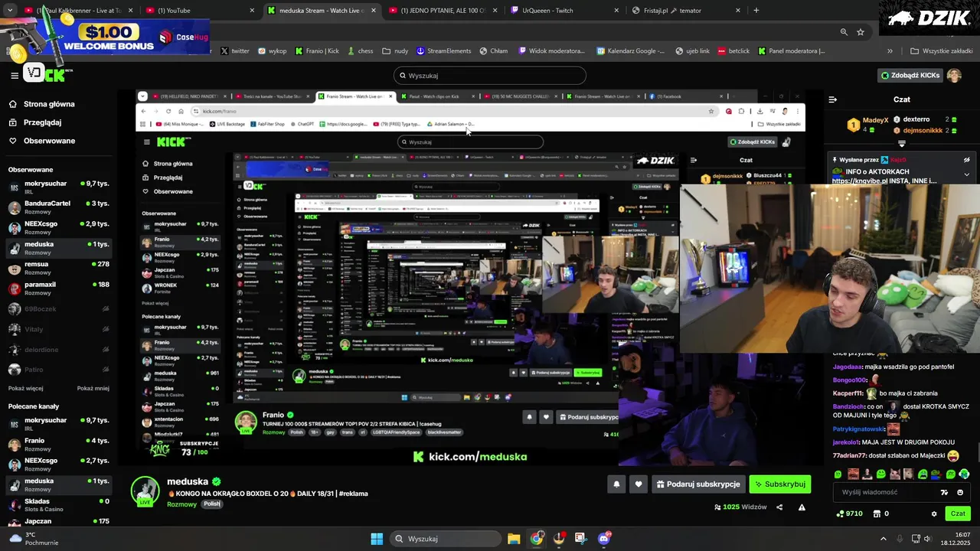Image resolution: width=980 pixels, height=551 pixels.
Task: Open the user profile avatar menu
Action: (x=954, y=75)
